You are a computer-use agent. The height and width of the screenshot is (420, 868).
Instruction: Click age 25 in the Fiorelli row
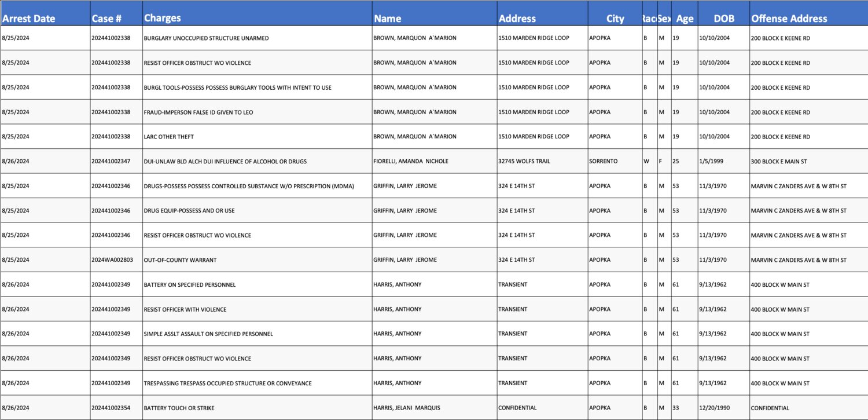685,161
